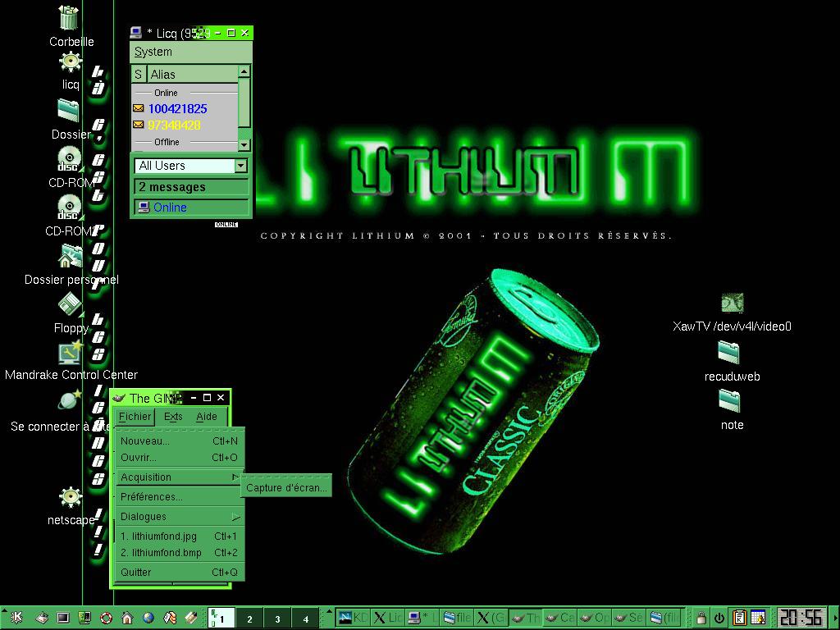This screenshot has height=630, width=840.
Task: Click the power logout icon in panel
Action: coord(719,619)
